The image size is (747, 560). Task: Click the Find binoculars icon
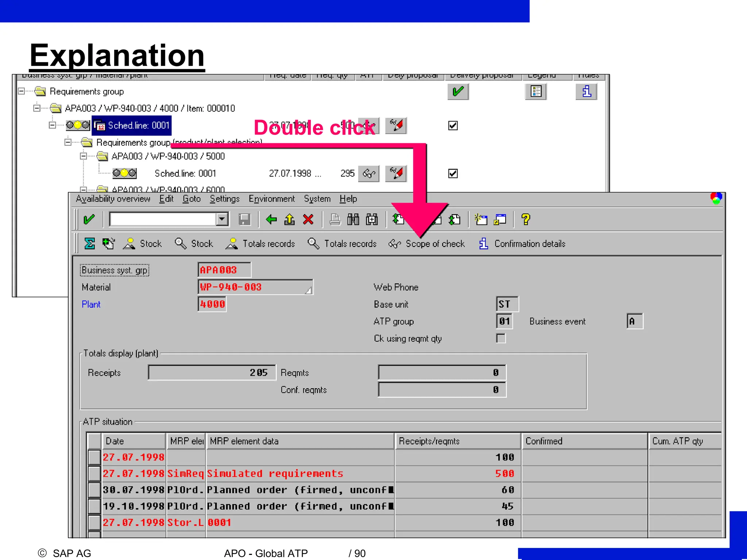pyautogui.click(x=353, y=219)
